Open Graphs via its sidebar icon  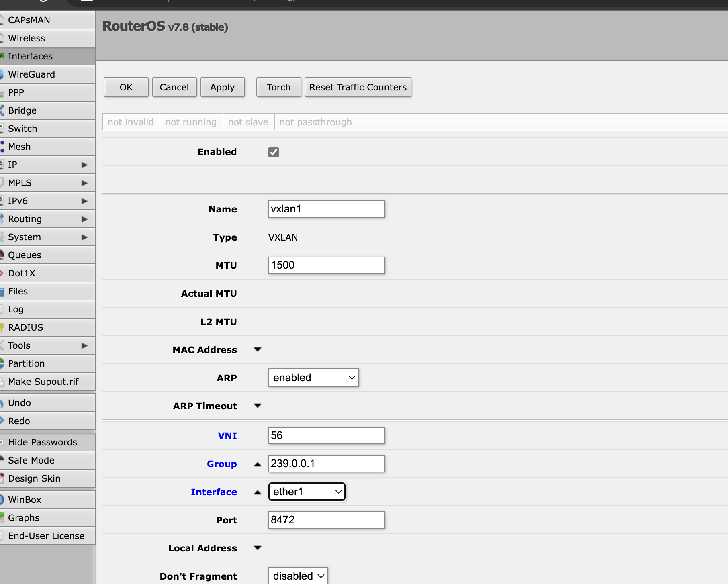[3, 517]
